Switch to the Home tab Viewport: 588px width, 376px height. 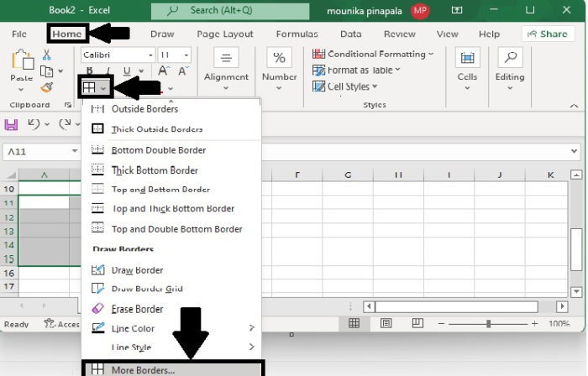click(x=66, y=34)
